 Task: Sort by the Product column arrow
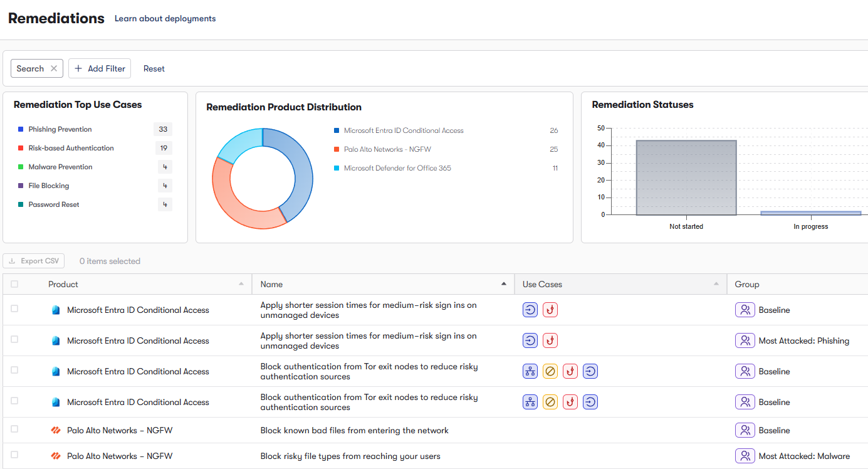coord(241,284)
